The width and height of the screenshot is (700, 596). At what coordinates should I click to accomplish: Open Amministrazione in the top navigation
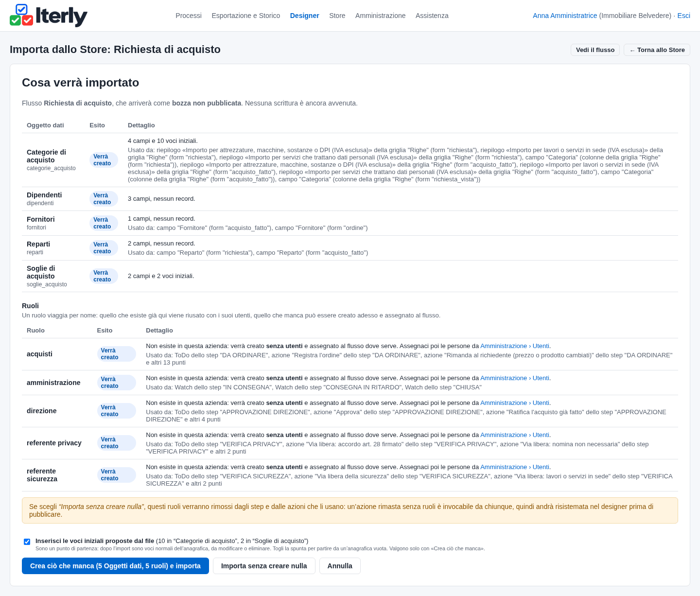[x=381, y=16]
